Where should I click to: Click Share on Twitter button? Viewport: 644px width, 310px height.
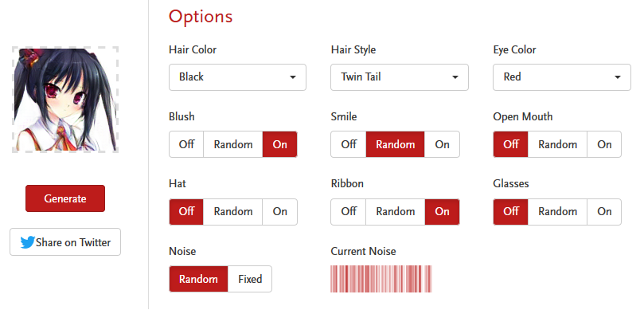coord(65,242)
